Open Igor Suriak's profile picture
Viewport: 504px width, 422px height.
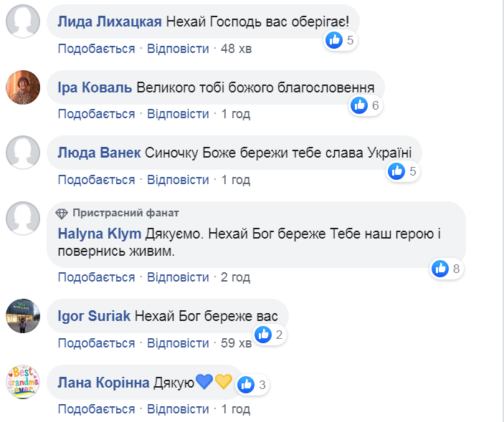coord(22,316)
